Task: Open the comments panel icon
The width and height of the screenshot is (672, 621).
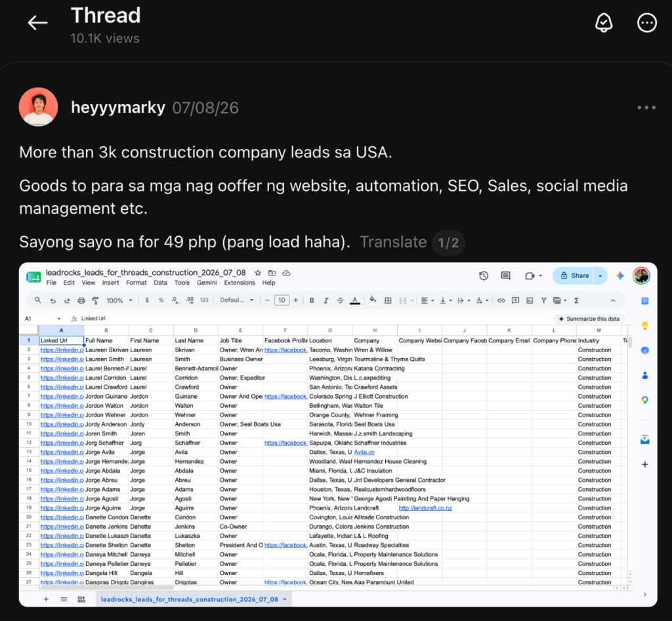Action: (x=506, y=276)
